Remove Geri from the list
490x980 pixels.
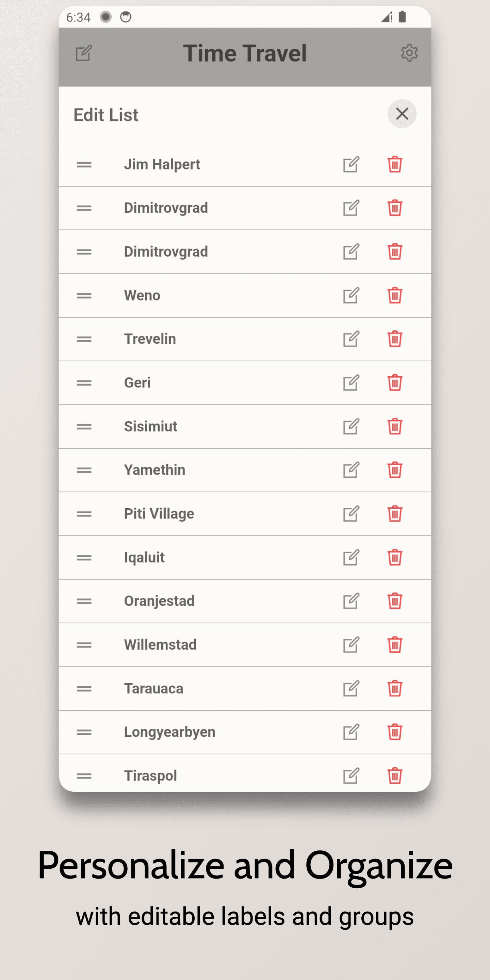394,383
